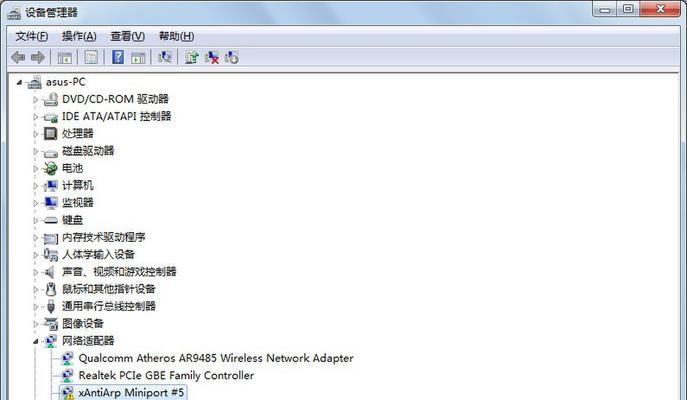Open the 查看(V) menu
687x400 pixels.
pos(127,36)
